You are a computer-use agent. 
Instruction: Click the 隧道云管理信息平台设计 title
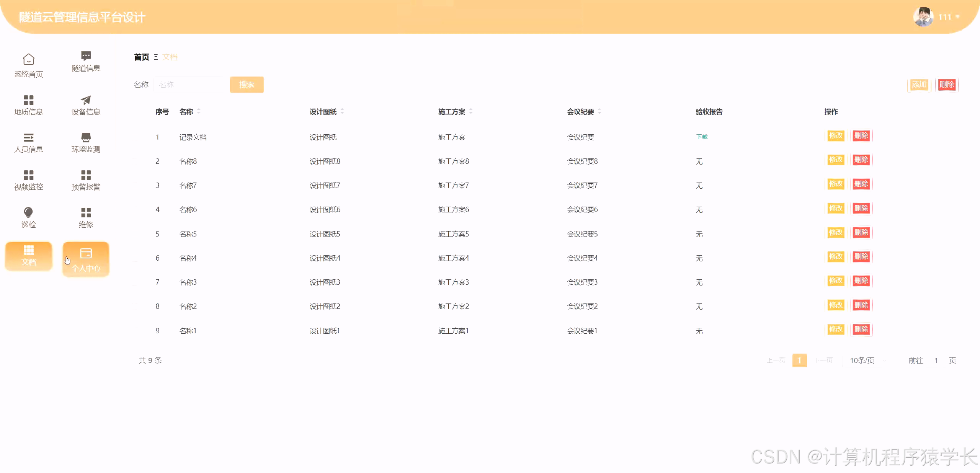click(x=82, y=17)
